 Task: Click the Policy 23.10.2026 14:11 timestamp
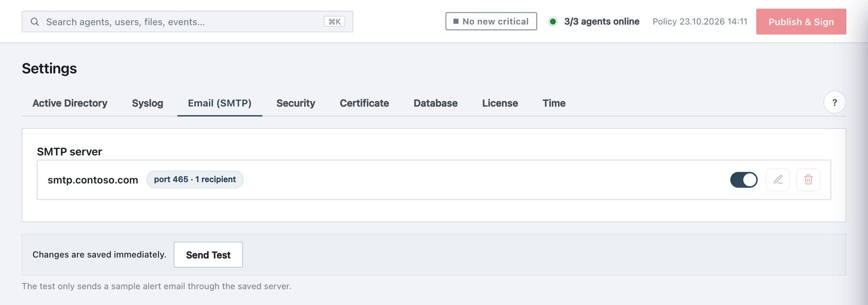click(700, 22)
